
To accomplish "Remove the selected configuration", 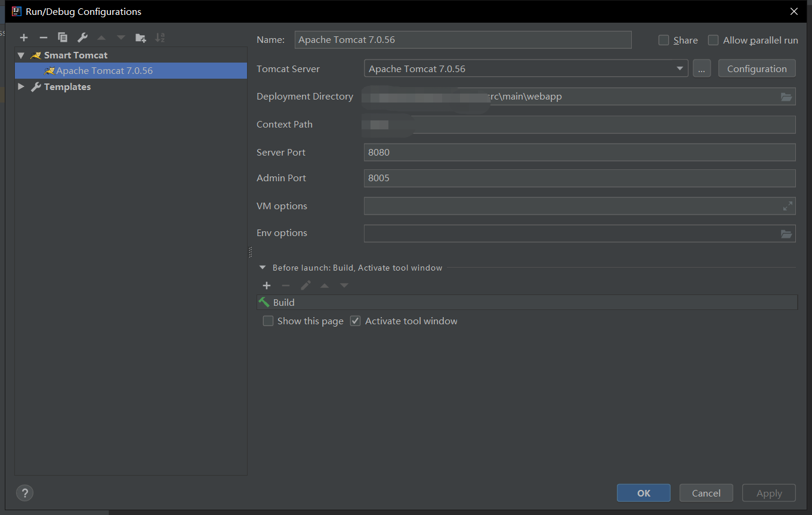I will point(43,38).
